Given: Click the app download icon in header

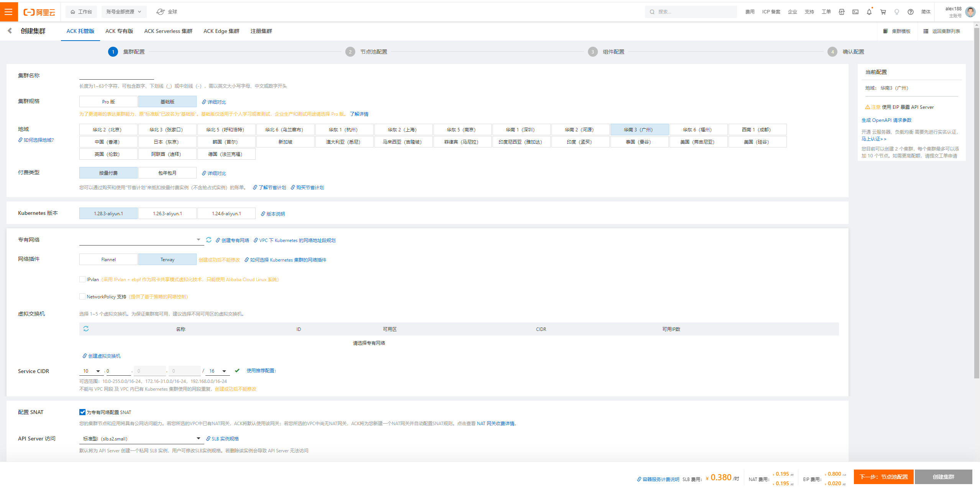Looking at the screenshot, I should click(x=842, y=12).
